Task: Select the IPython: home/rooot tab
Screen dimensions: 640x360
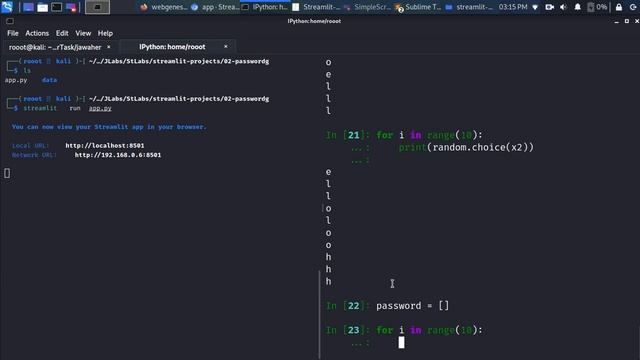Action: (x=172, y=47)
